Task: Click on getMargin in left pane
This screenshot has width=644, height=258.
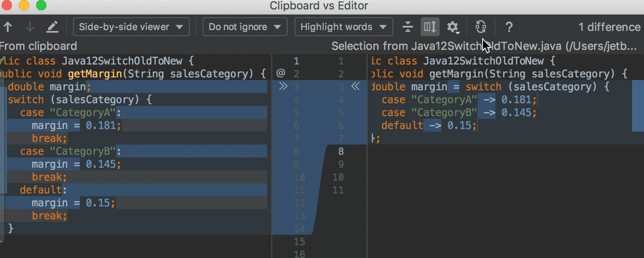Action: coord(95,74)
